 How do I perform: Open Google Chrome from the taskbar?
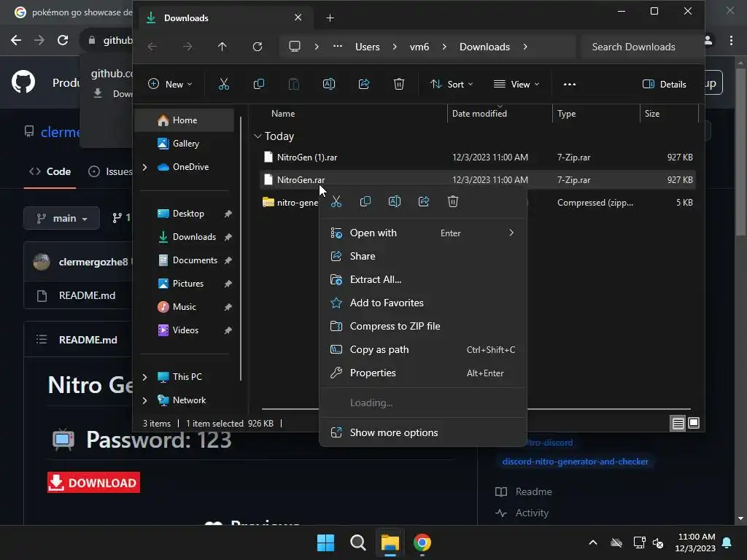tap(422, 542)
